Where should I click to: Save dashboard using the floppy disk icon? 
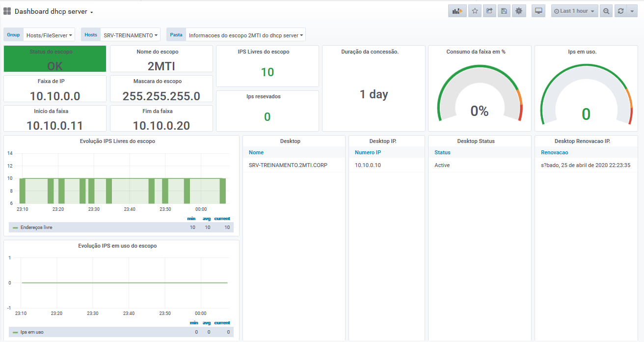click(x=504, y=11)
